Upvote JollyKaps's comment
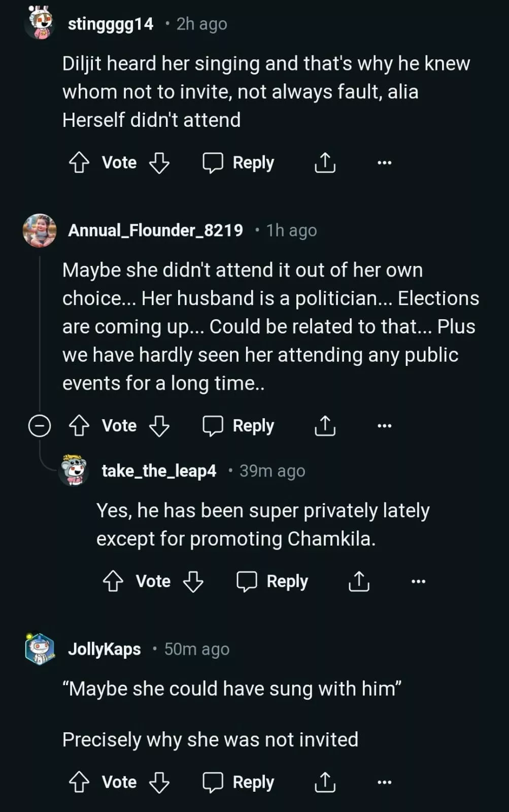 [79, 783]
